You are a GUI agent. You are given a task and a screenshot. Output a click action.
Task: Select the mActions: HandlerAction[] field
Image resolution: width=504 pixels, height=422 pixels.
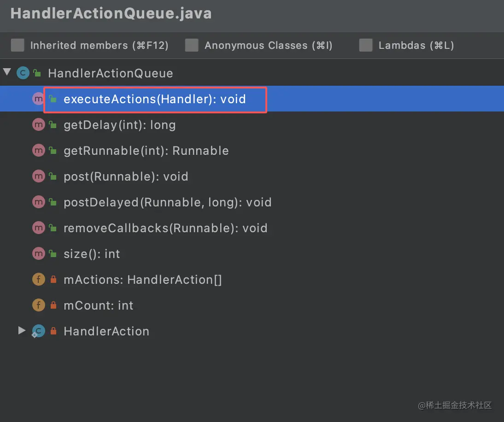[143, 280]
